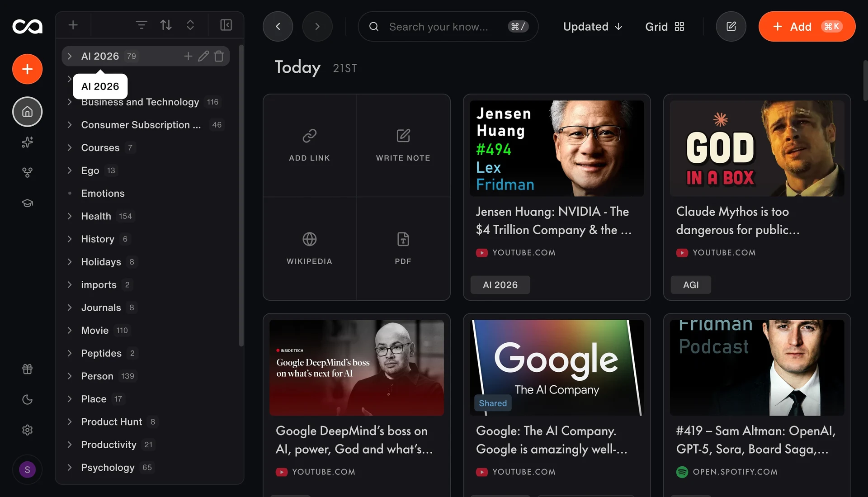
Task: Open the God in a Box thumbnail
Action: [x=757, y=148]
